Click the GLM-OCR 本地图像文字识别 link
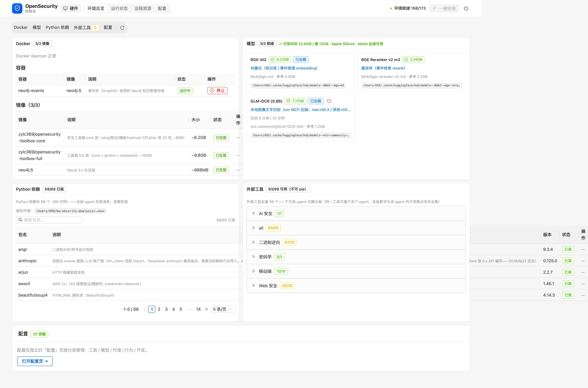The width and height of the screenshot is (588, 388). (300, 110)
